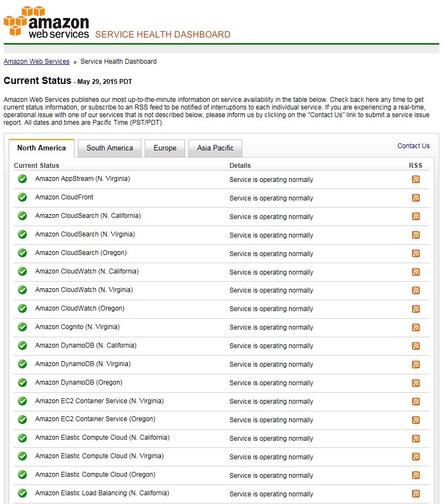Click green status check for DynamoDB (N. Virginia)

[x=22, y=364]
